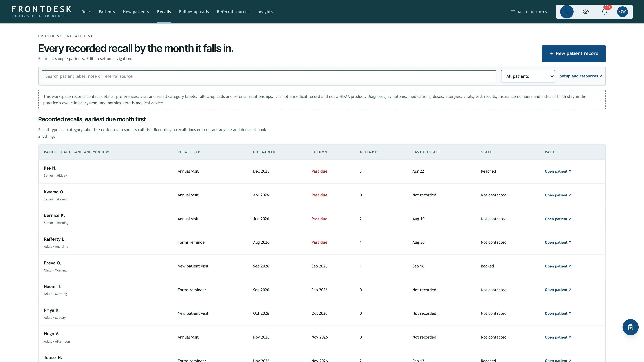Viewport: 644px width, 362px height.
Task: Click the arrow icon beside Setup and resources
Action: pos(601,76)
